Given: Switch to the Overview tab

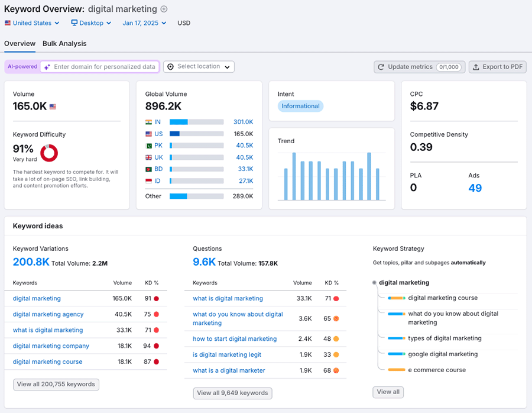Looking at the screenshot, I should [20, 44].
